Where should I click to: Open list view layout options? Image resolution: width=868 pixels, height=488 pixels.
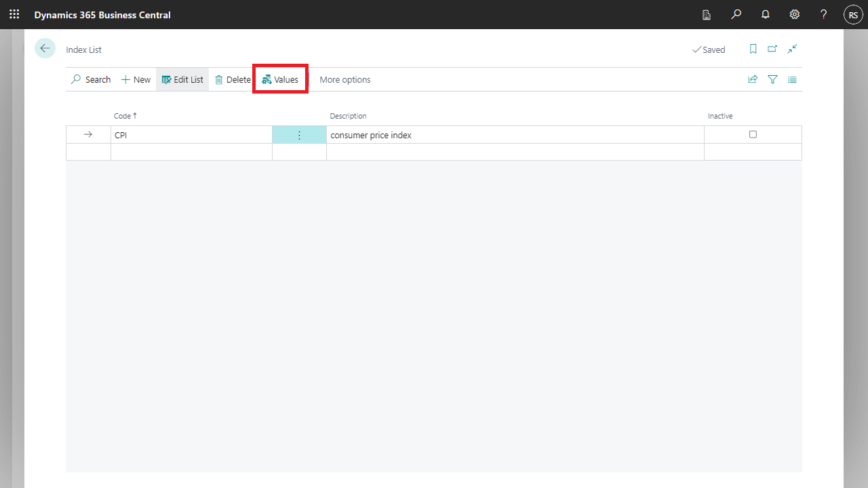(792, 80)
